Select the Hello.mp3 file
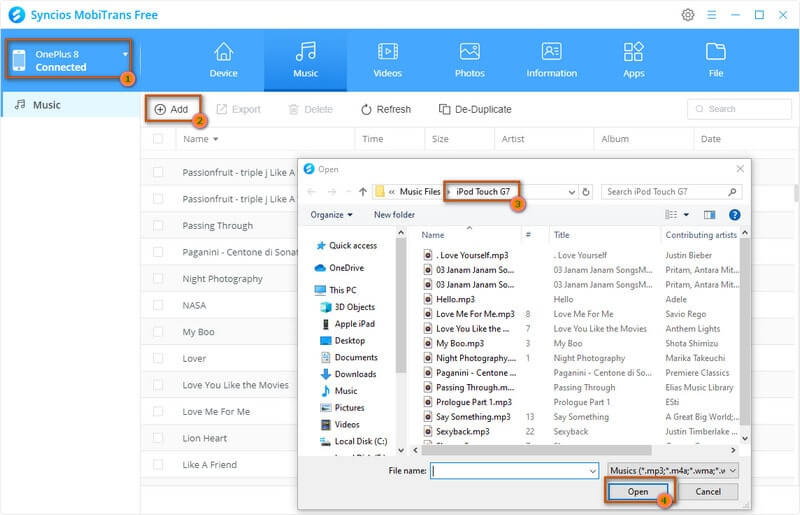This screenshot has height=515, width=800. tap(449, 299)
